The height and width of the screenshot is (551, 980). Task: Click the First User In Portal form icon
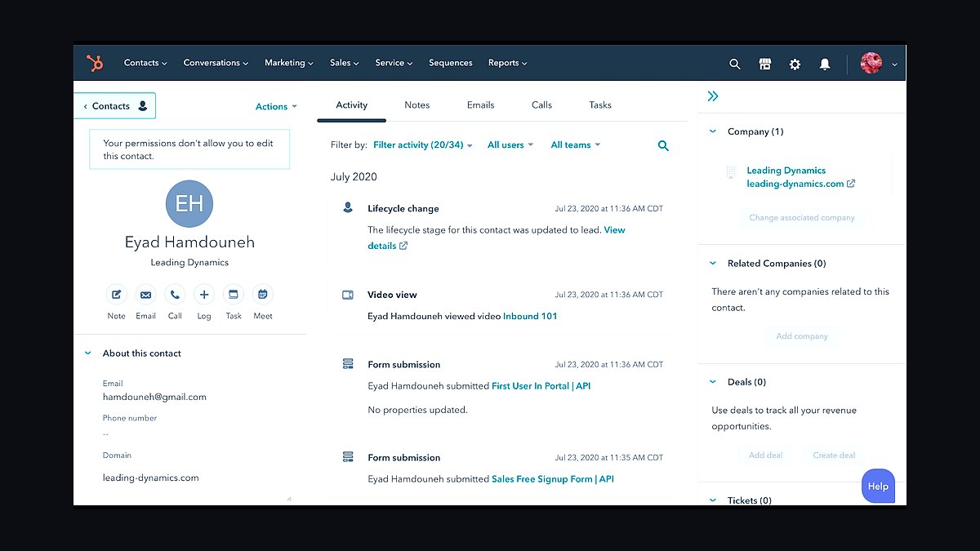pyautogui.click(x=348, y=364)
